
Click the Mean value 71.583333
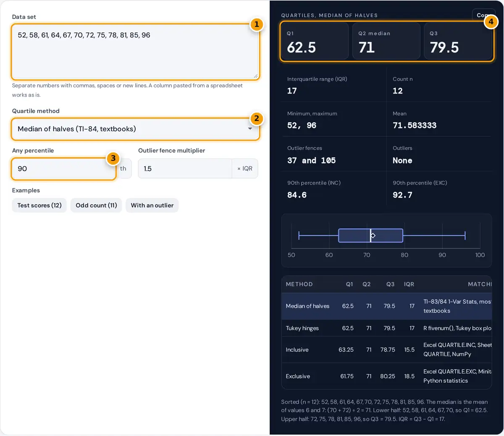tap(415, 125)
